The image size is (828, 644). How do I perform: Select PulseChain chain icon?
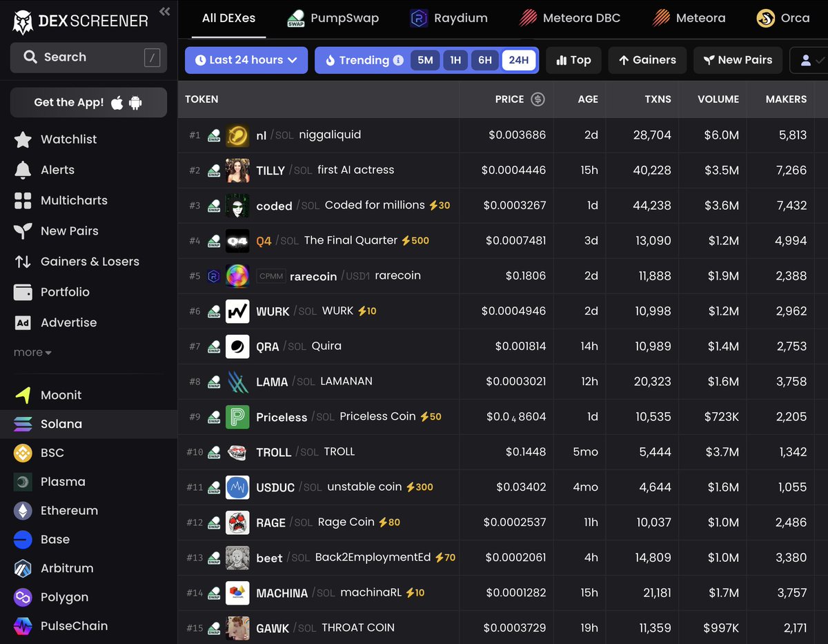point(23,626)
